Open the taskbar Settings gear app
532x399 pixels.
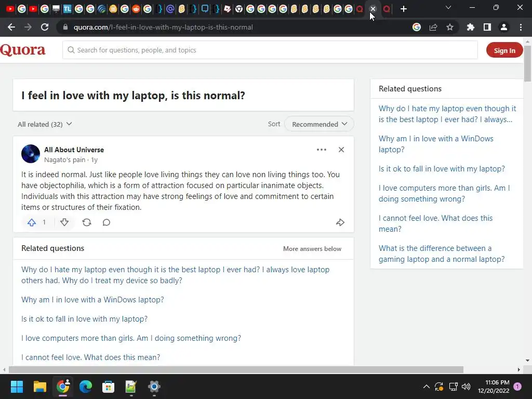(154, 387)
